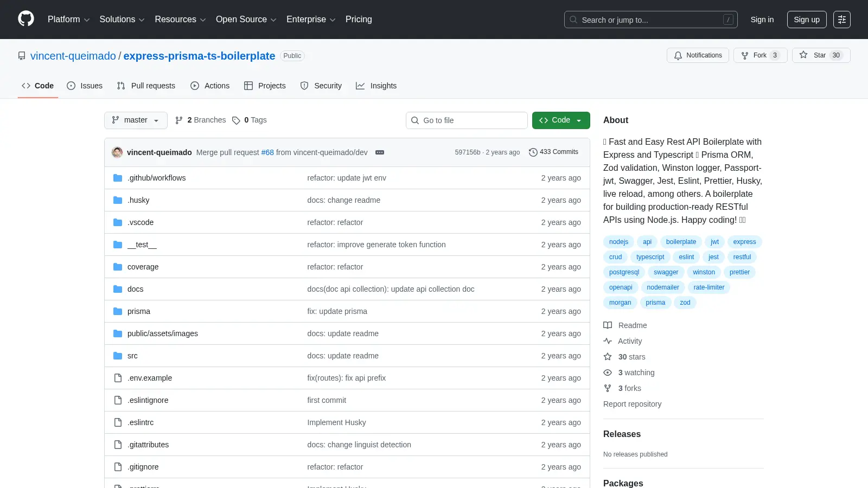Click the .husky folder icon

click(118, 200)
